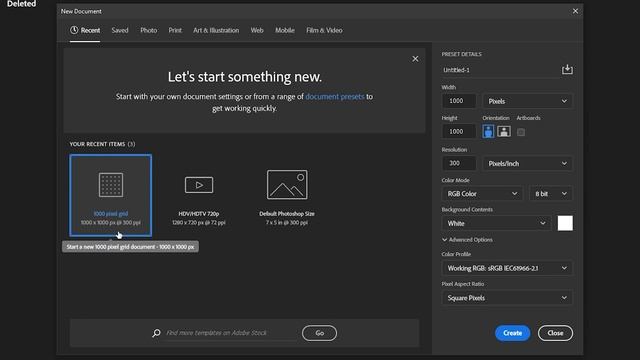Click the 'Default Photoshop Size' preset name
The height and width of the screenshot is (360, 640).
click(287, 213)
